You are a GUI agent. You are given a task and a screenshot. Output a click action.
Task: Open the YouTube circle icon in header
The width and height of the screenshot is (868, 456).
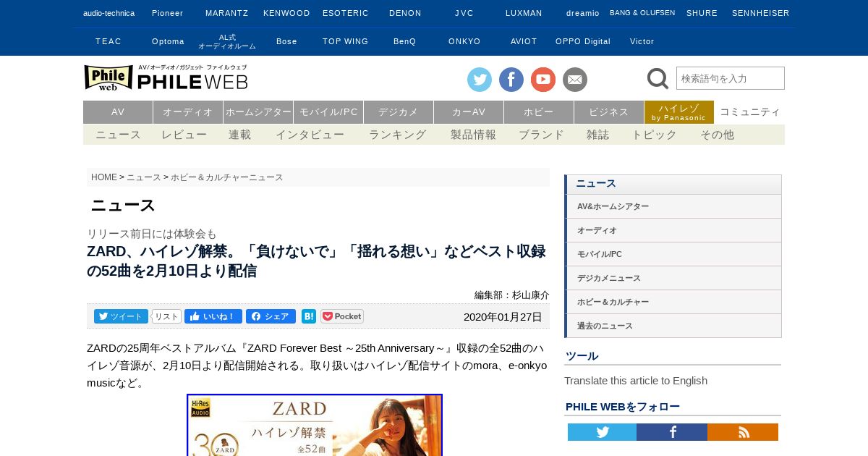[x=543, y=80]
